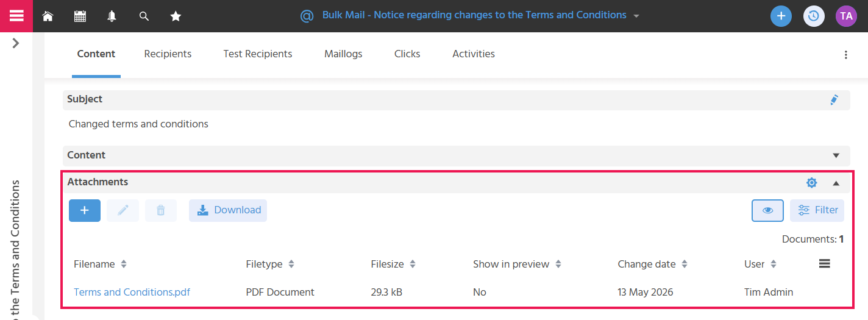This screenshot has height=320, width=868.
Task: Click the '29.3 kB' filesize cell
Action: tap(386, 292)
